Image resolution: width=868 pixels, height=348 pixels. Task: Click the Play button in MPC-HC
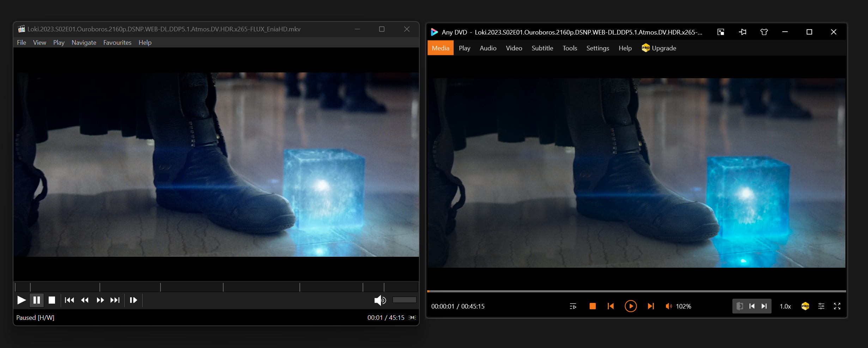(22, 300)
